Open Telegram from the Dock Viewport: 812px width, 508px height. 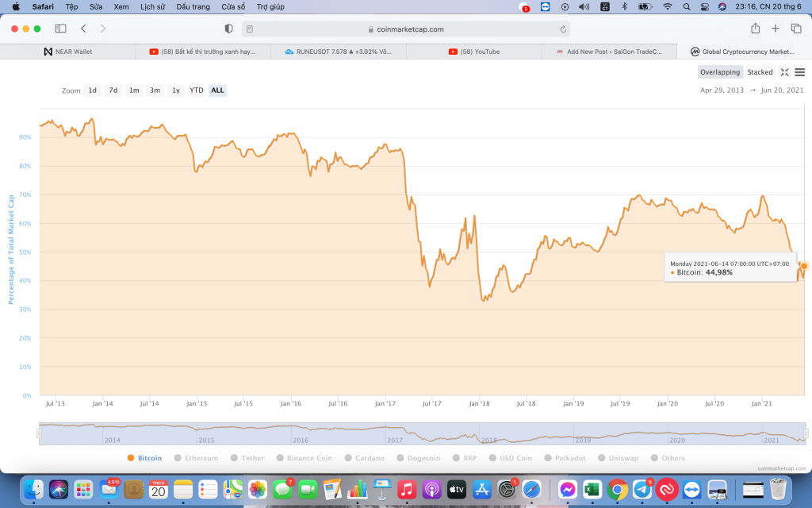click(642, 489)
